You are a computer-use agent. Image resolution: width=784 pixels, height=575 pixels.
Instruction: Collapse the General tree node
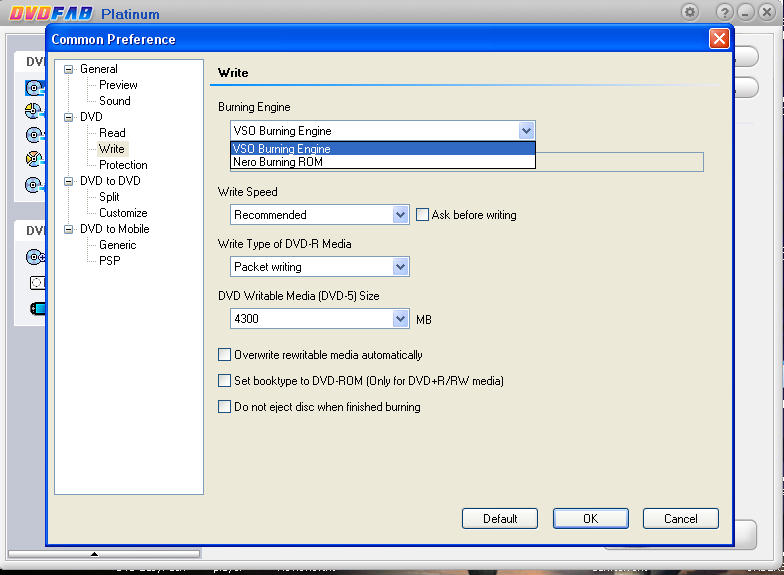tap(69, 70)
